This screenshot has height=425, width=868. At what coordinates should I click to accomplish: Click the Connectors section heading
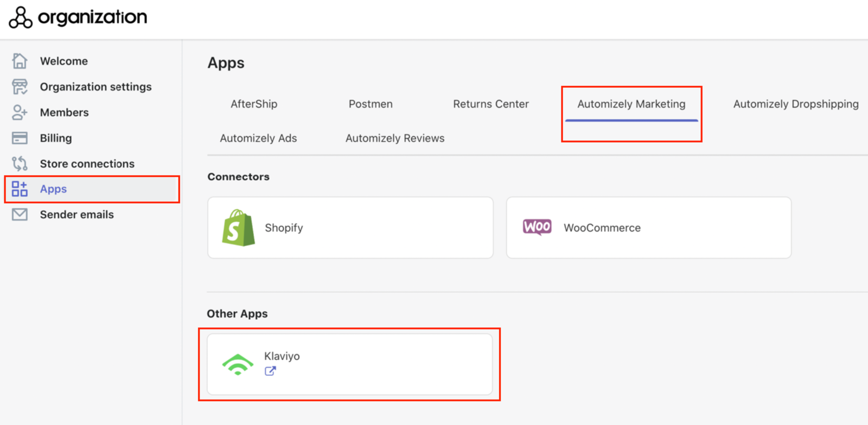click(x=238, y=177)
